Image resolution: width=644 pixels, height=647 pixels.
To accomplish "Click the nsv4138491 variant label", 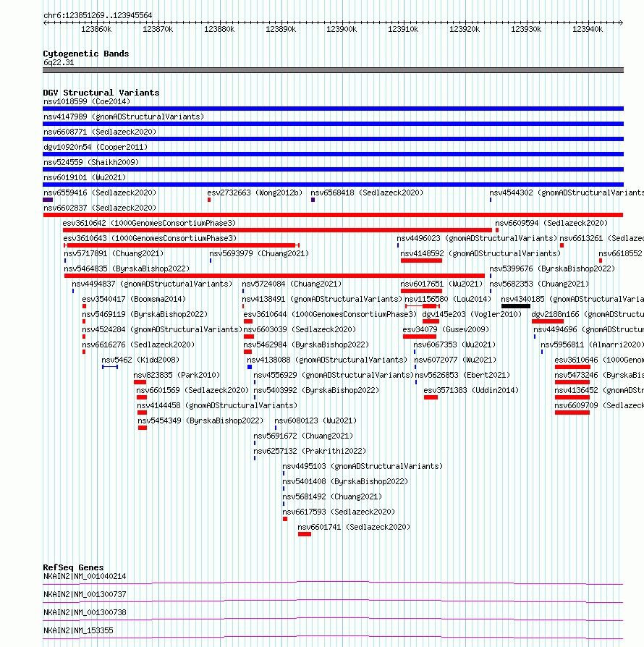I will pos(322,299).
